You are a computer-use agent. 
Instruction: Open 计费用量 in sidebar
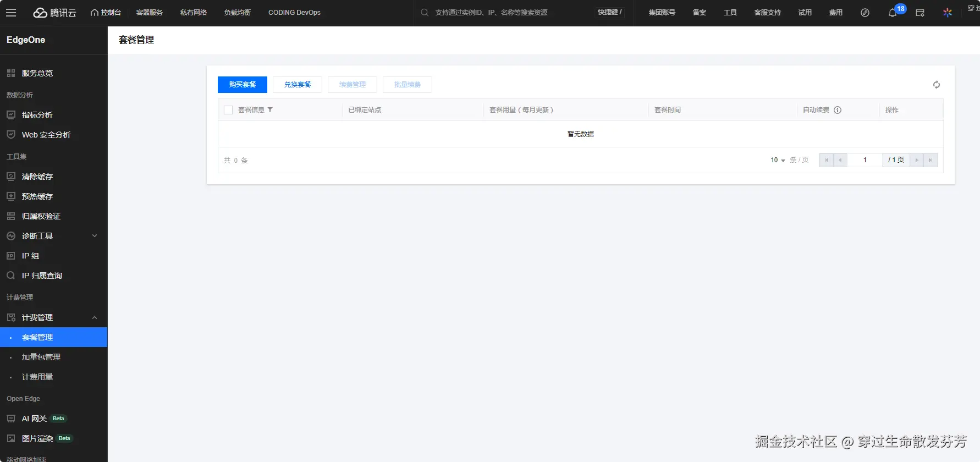tap(53, 377)
